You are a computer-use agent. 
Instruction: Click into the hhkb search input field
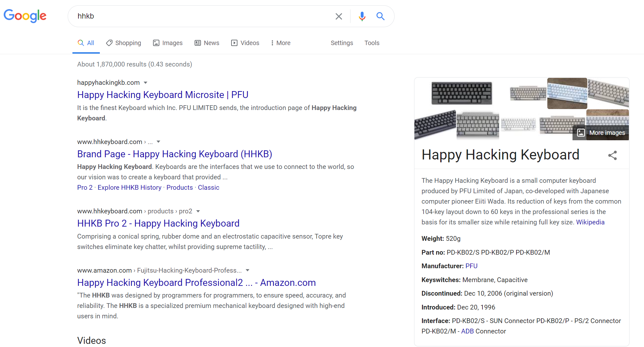coord(202,16)
